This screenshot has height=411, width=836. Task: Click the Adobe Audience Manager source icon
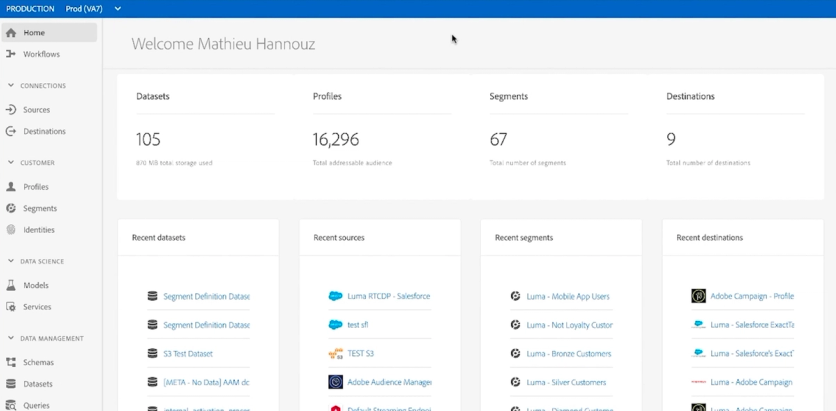coord(335,382)
